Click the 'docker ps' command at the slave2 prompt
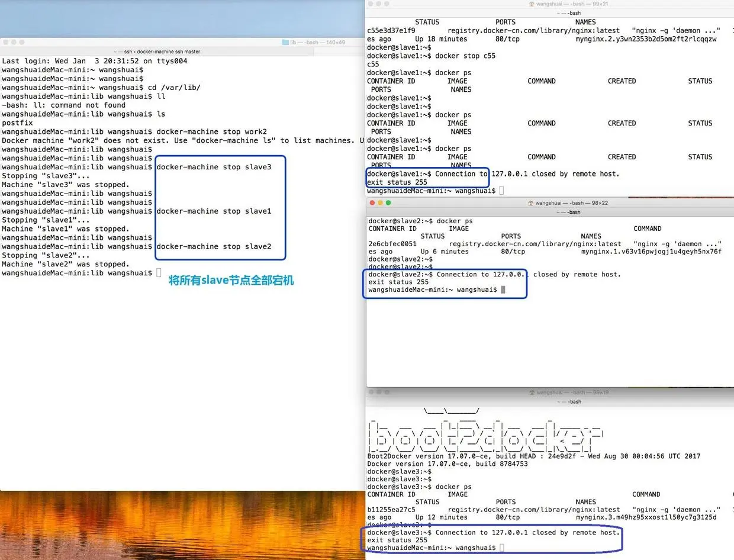734x560 pixels. point(455,221)
